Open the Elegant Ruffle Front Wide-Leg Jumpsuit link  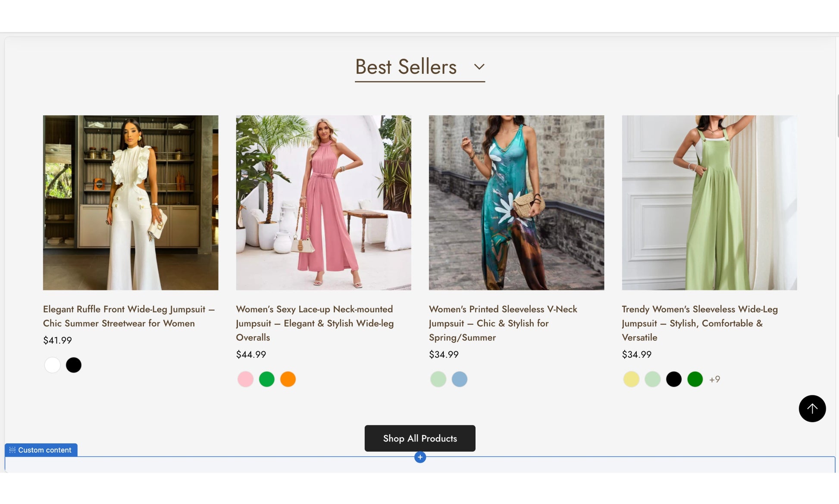[x=129, y=316]
